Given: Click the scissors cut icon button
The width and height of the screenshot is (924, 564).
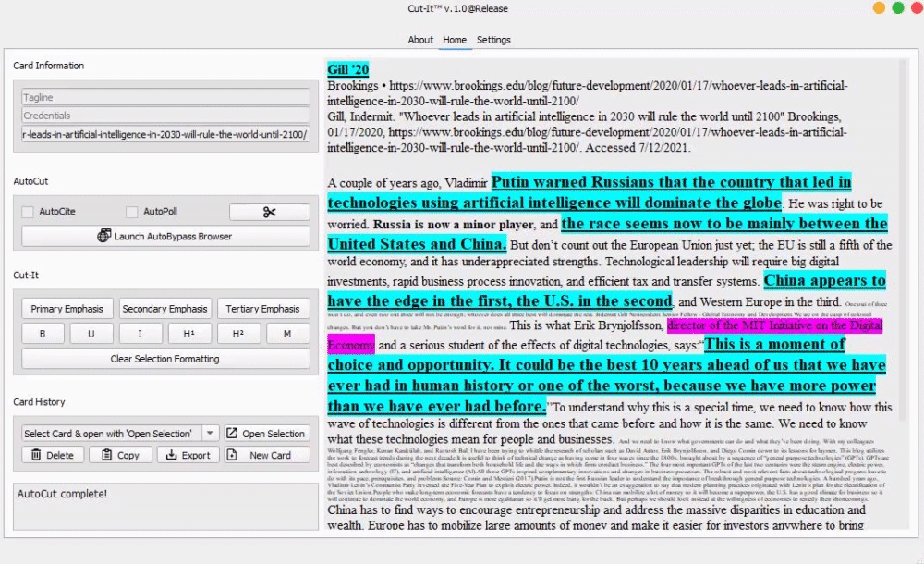Looking at the screenshot, I should pos(269,212).
